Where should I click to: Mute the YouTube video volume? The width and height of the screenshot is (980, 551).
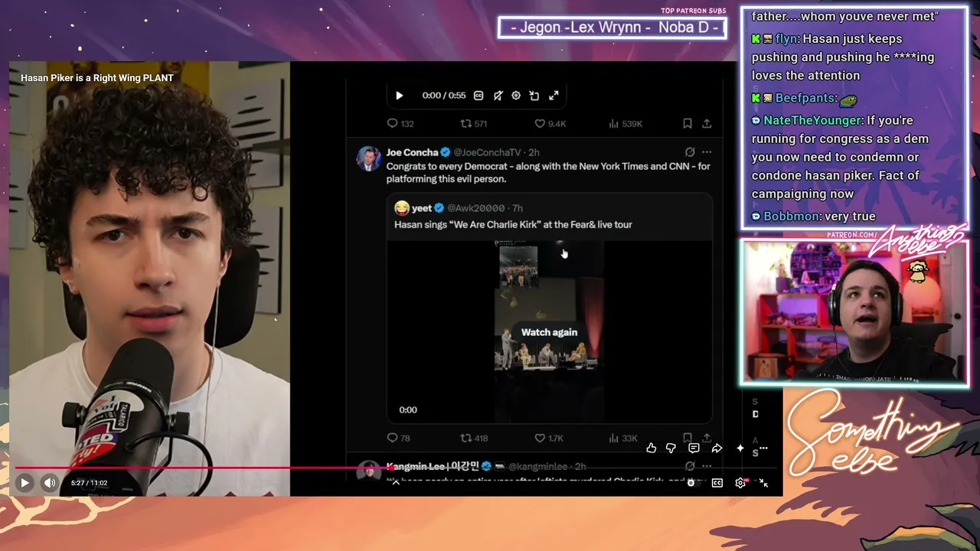pyautogui.click(x=50, y=483)
